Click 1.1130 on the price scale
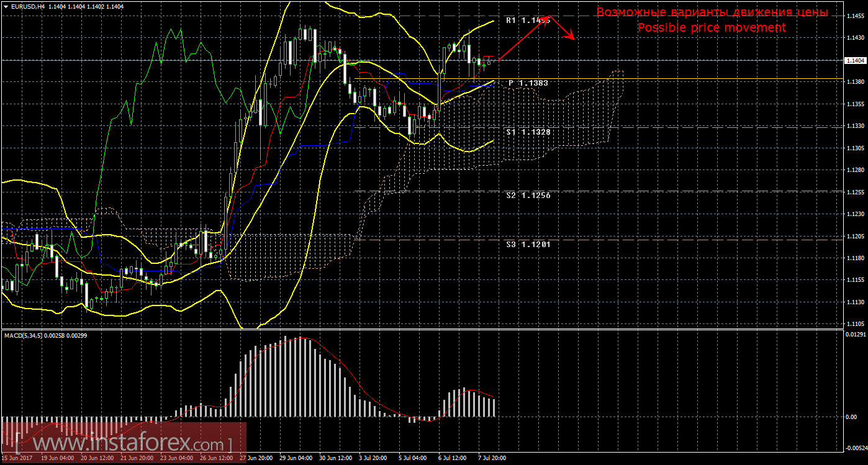 [x=856, y=302]
